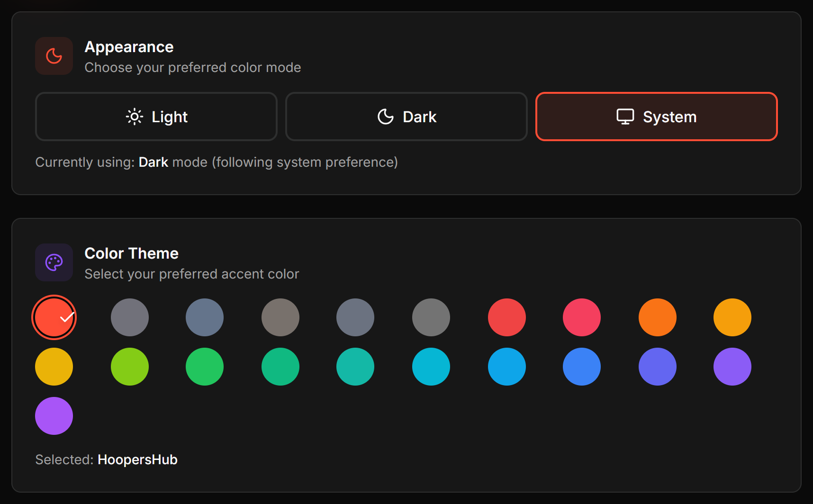The width and height of the screenshot is (813, 504).
Task: Select the Light color mode button
Action: [156, 117]
